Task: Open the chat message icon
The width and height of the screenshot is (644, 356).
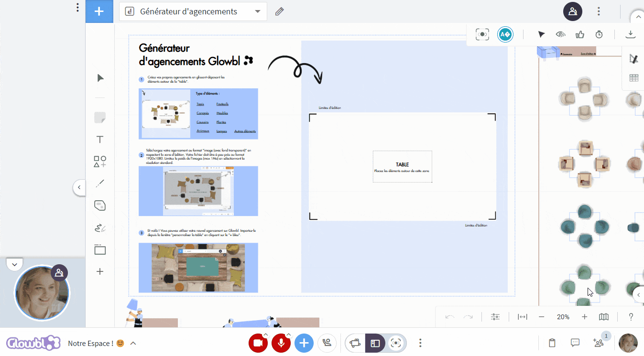Action: pos(575,343)
